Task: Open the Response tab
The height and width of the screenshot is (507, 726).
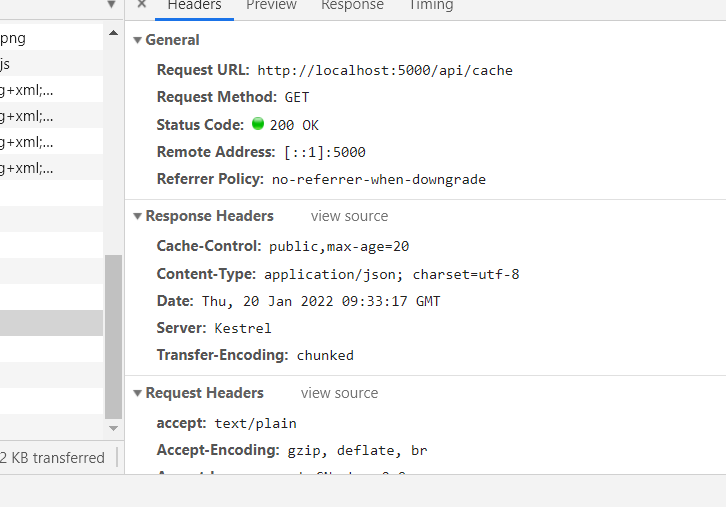Action: pyautogui.click(x=352, y=5)
